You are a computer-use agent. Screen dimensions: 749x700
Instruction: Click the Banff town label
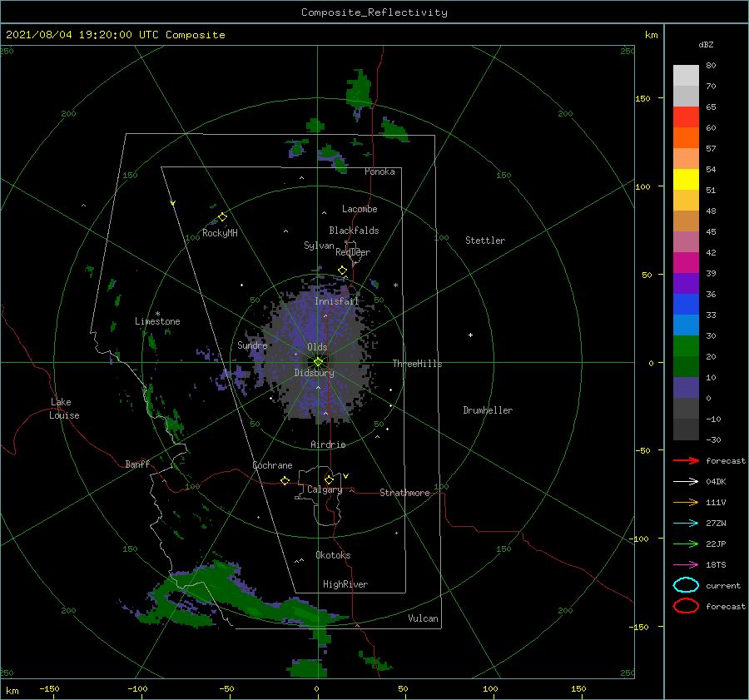point(137,464)
